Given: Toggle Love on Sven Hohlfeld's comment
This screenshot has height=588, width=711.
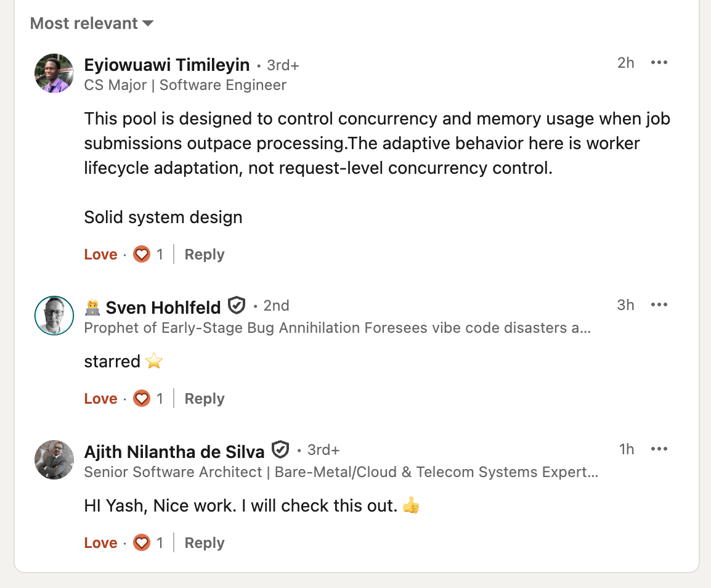Looking at the screenshot, I should coord(100,399).
